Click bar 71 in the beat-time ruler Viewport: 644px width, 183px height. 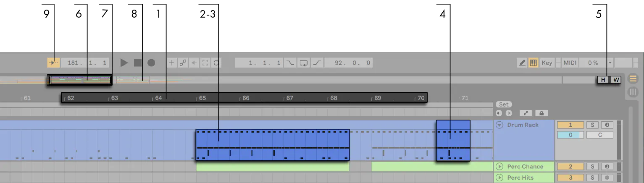pyautogui.click(x=465, y=98)
